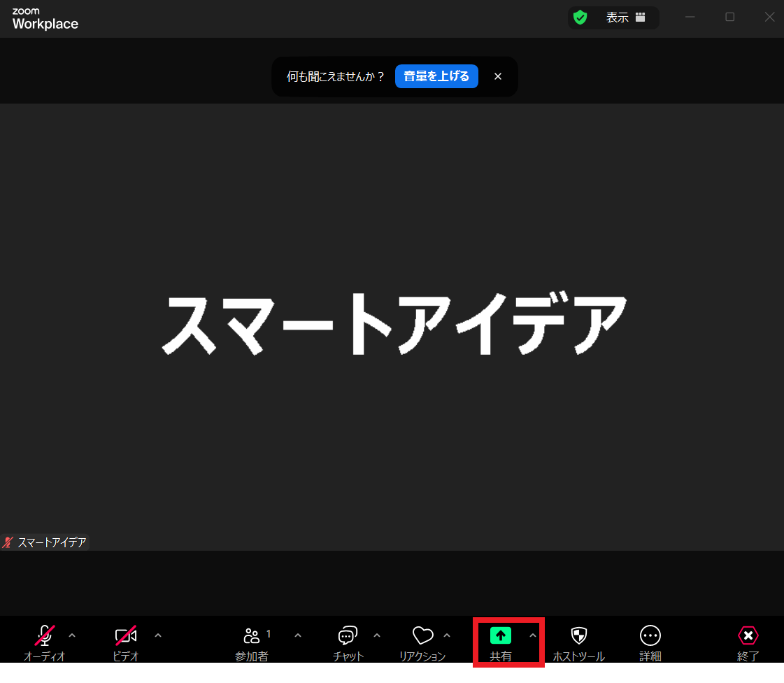The width and height of the screenshot is (784, 683).
Task: Expand audio options arrow next to オーディオ
Action: coord(72,635)
